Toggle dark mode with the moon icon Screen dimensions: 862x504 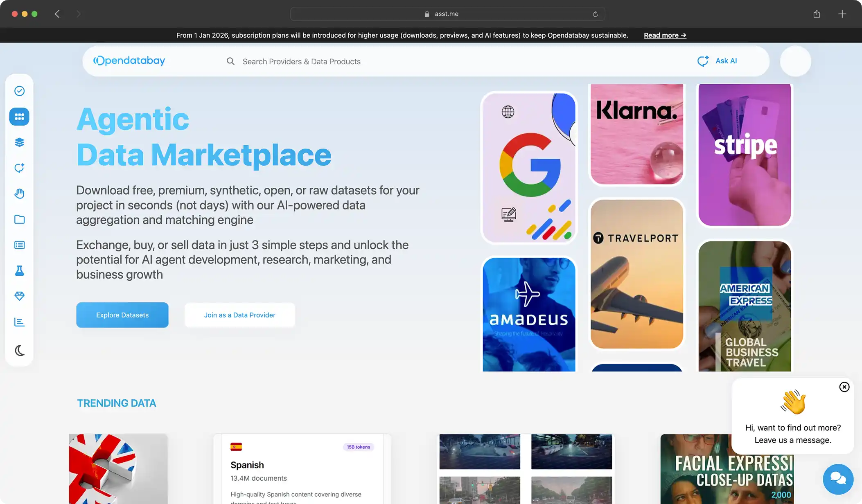coord(19,350)
